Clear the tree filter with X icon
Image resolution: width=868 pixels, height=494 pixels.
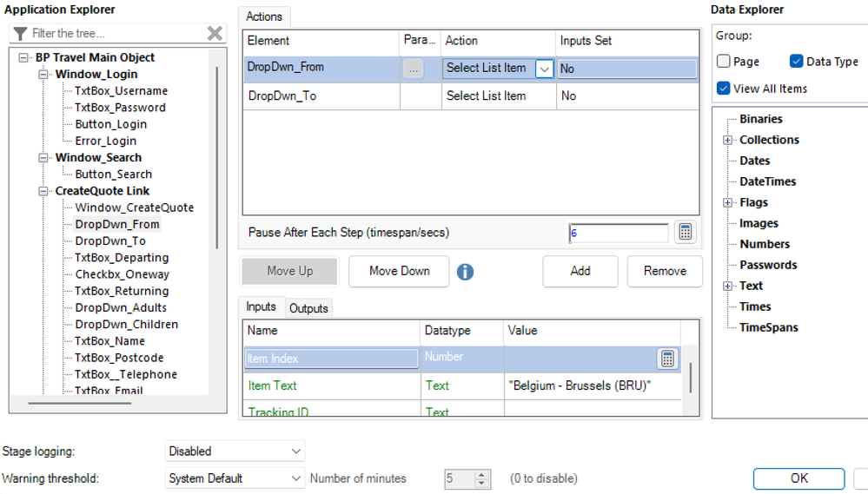(x=215, y=33)
